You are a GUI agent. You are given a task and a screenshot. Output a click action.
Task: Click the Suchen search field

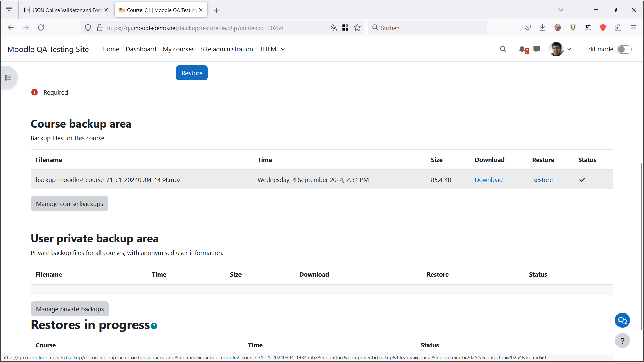(x=428, y=28)
